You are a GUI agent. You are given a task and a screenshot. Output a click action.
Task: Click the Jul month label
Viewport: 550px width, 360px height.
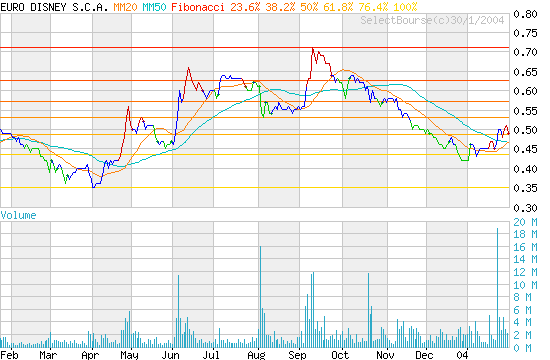click(211, 355)
